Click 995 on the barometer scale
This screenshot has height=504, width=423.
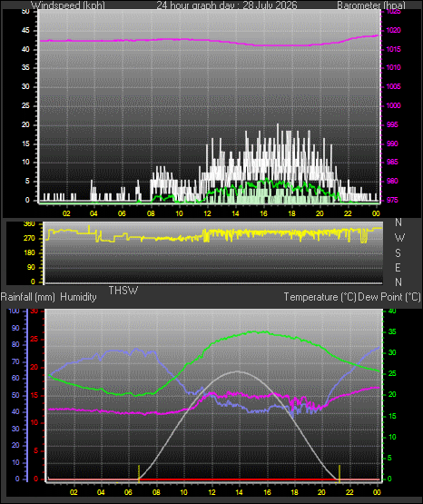[x=392, y=124]
